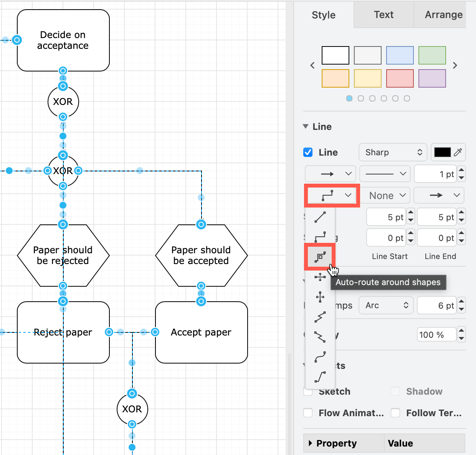
Task: Select the horizontal-split connector style icon
Action: (x=320, y=277)
